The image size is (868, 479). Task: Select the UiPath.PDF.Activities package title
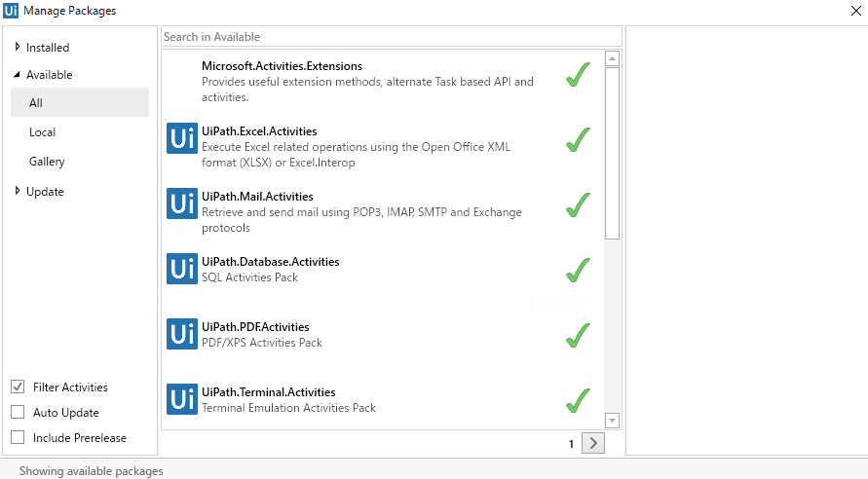point(255,327)
